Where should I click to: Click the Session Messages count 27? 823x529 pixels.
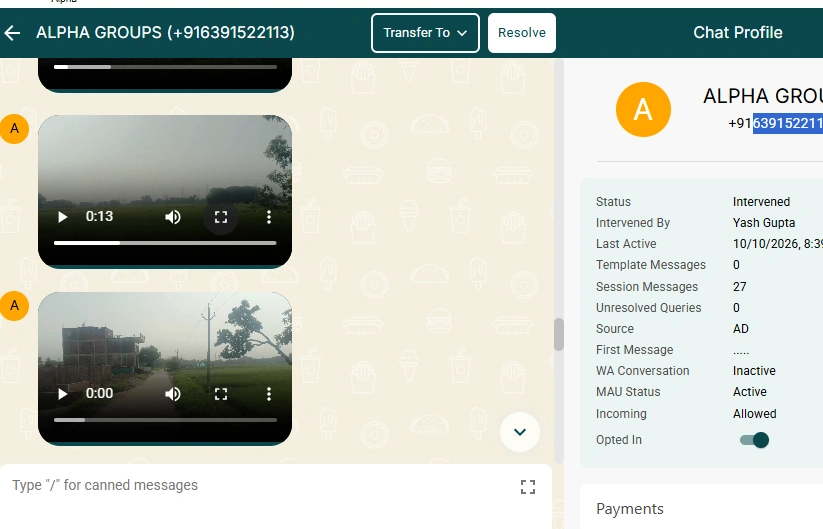pyautogui.click(x=740, y=287)
